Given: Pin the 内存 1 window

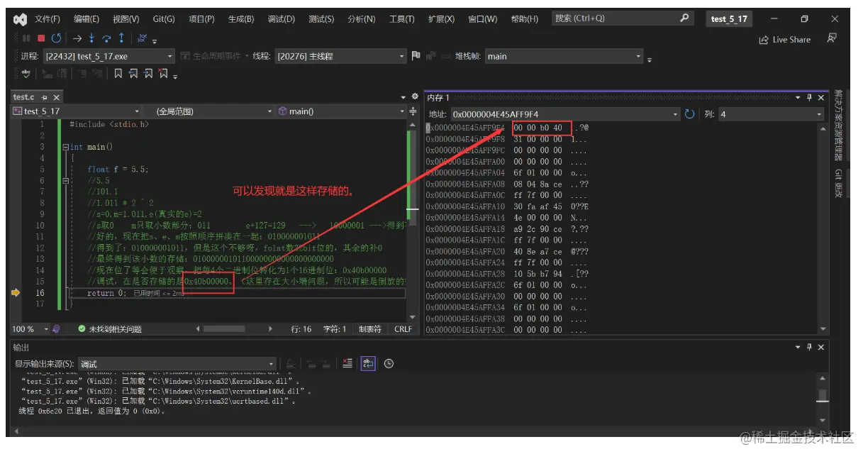Looking at the screenshot, I should pos(809,97).
